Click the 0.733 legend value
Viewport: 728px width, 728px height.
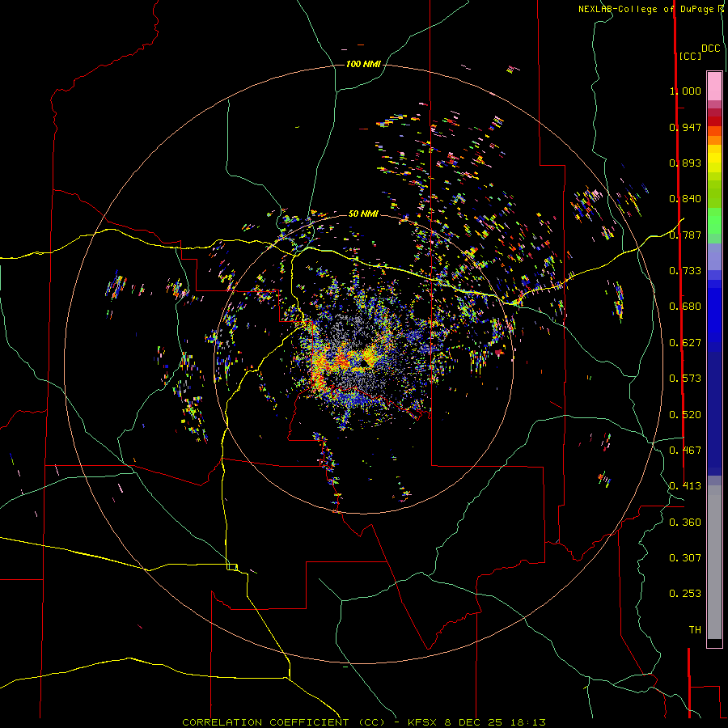(685, 271)
